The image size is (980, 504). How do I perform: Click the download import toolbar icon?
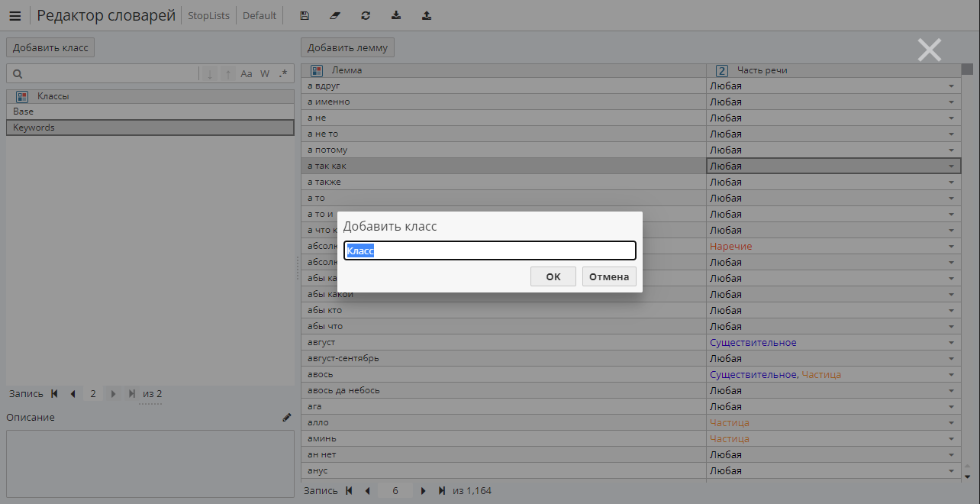pyautogui.click(x=396, y=15)
